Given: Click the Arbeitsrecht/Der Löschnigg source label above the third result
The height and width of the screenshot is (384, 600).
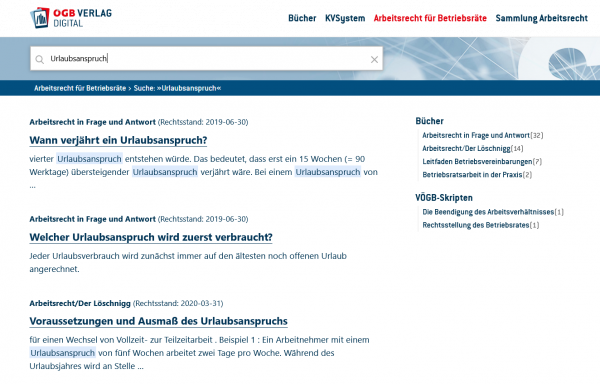Looking at the screenshot, I should click(x=80, y=303).
